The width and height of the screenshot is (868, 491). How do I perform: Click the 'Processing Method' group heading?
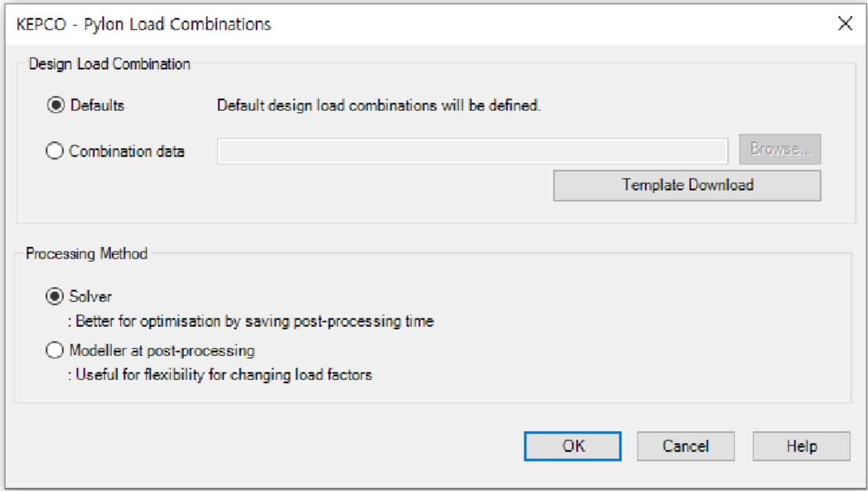coord(87,253)
